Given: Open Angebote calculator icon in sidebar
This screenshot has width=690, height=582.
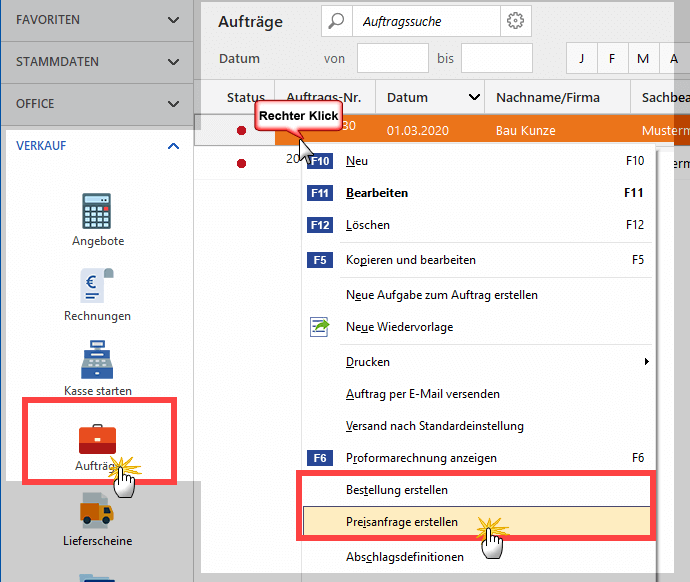Looking at the screenshot, I should point(98,211).
